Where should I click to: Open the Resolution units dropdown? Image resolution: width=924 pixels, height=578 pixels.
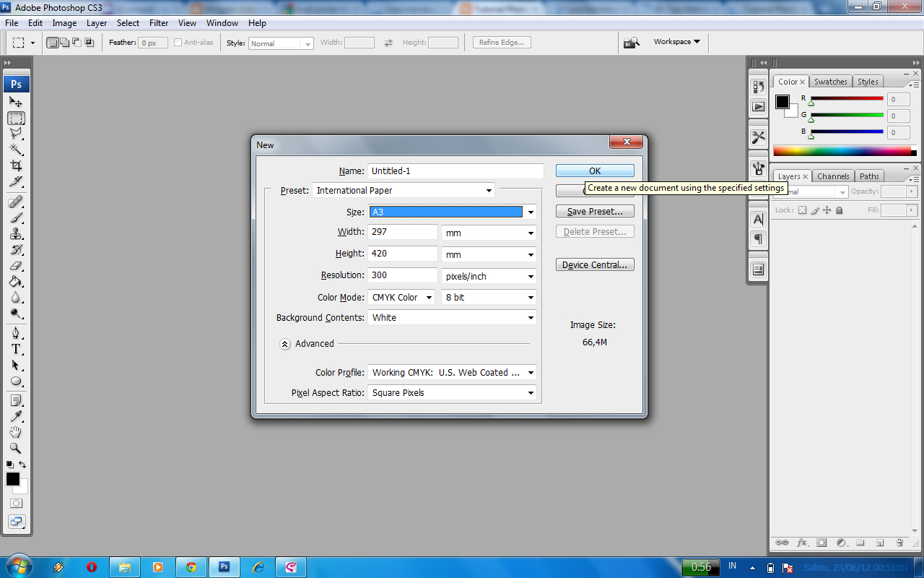(489, 276)
